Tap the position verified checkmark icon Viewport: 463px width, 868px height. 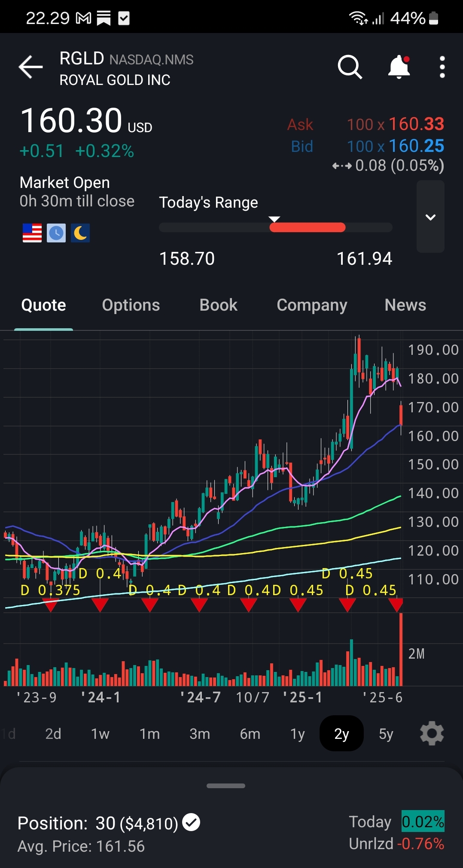coord(191,823)
